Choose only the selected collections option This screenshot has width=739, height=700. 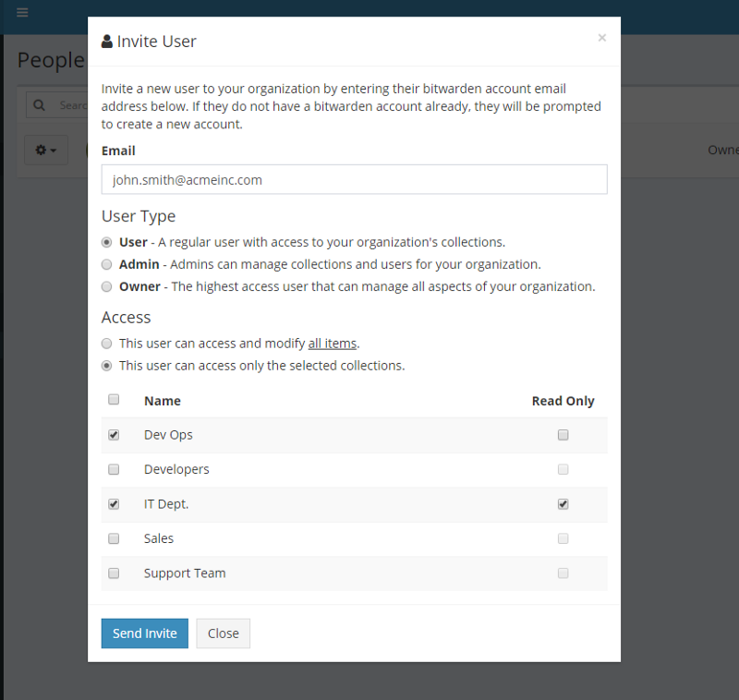coord(107,366)
